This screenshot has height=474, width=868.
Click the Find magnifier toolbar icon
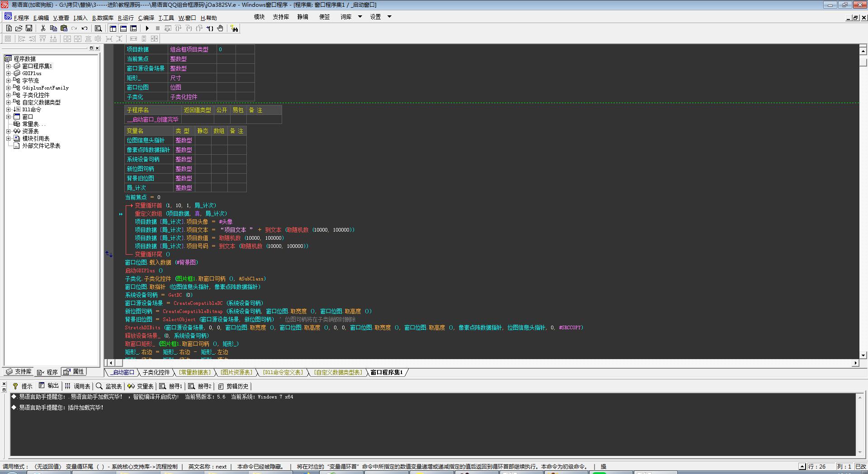pos(98,28)
